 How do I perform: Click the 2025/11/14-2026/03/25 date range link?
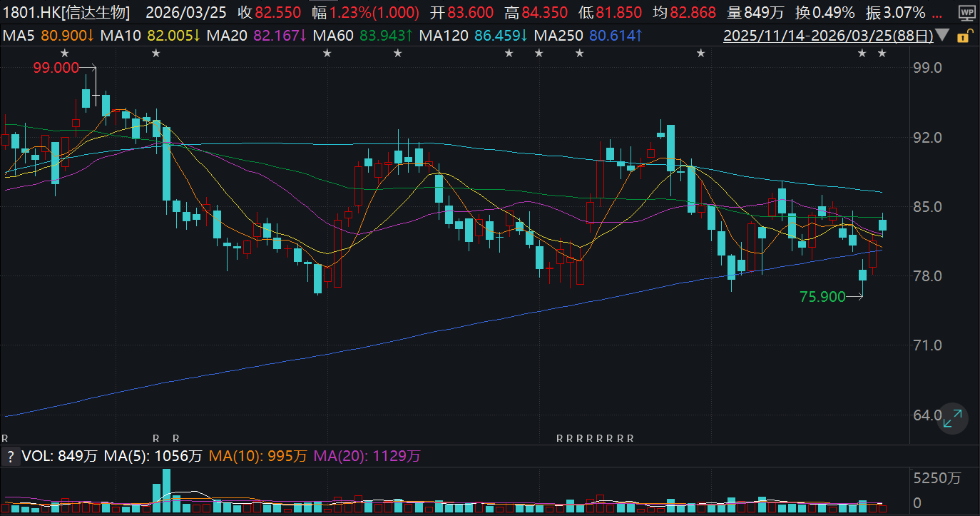(827, 35)
